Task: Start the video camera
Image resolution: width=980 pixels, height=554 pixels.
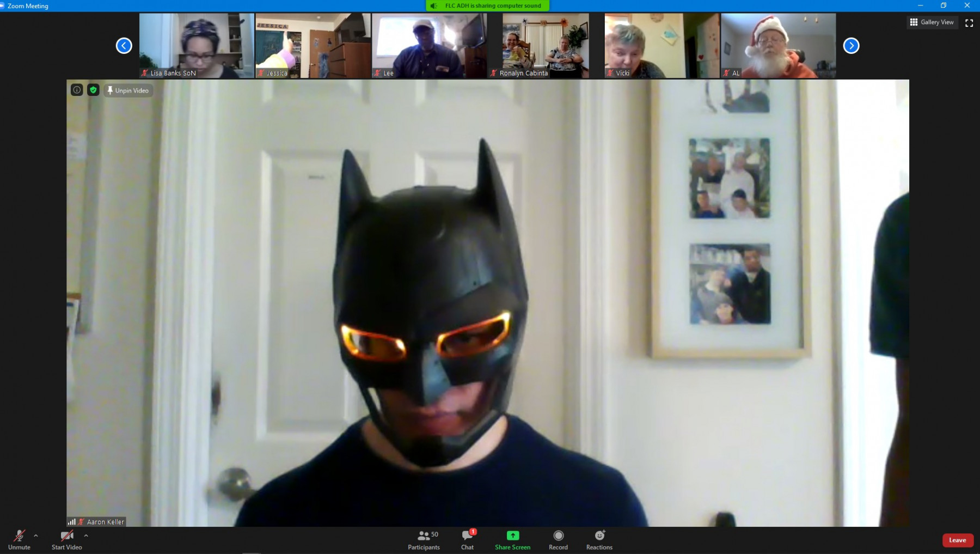Action: pyautogui.click(x=66, y=540)
